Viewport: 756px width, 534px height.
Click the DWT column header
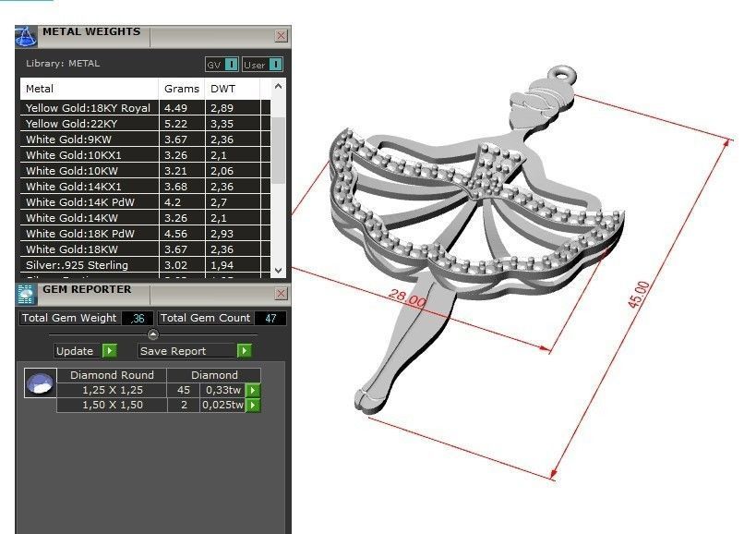coord(233,89)
